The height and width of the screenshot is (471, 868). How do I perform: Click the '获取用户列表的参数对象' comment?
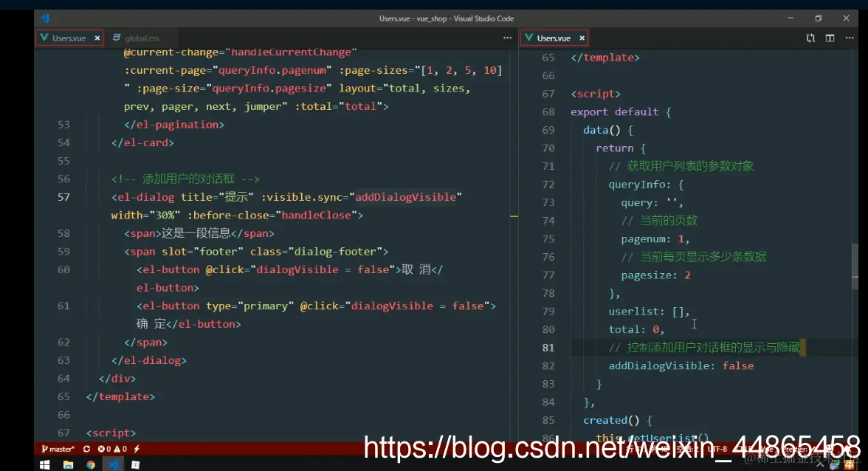(x=681, y=166)
